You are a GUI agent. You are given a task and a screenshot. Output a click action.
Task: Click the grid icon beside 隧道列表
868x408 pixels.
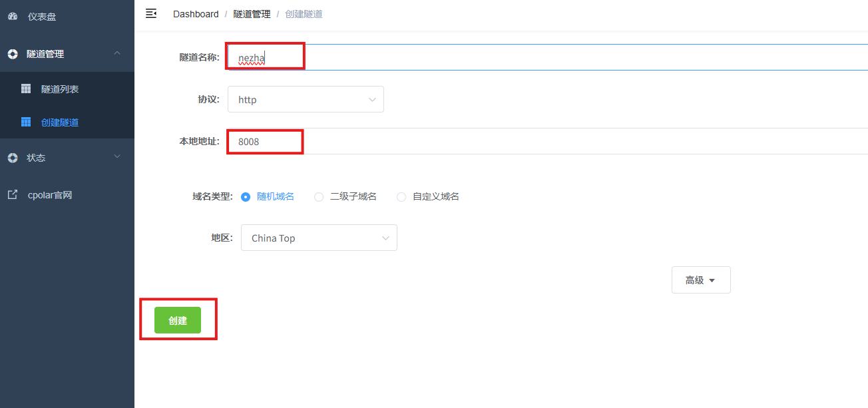tap(26, 89)
